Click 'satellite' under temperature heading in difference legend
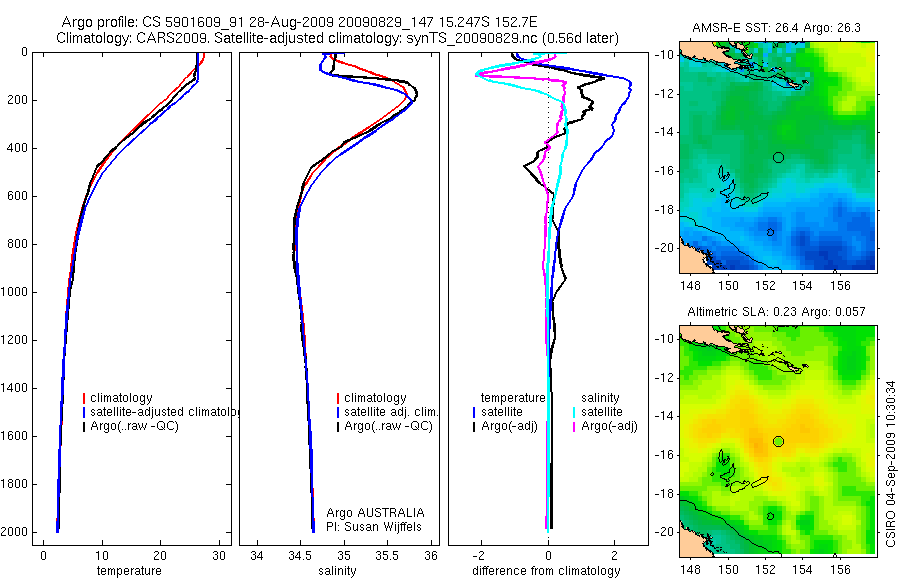Image resolution: width=900 pixels, height=580 pixels. pyautogui.click(x=502, y=412)
